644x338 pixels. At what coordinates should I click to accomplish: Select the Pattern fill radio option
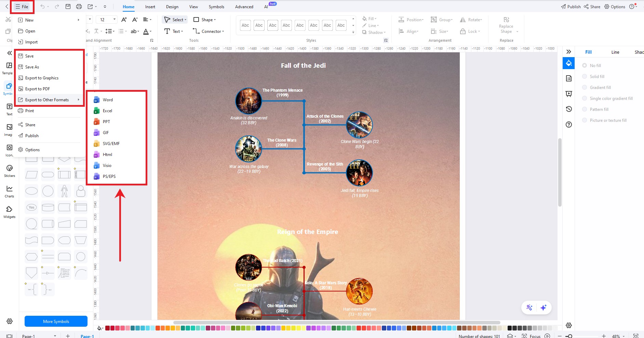point(585,109)
